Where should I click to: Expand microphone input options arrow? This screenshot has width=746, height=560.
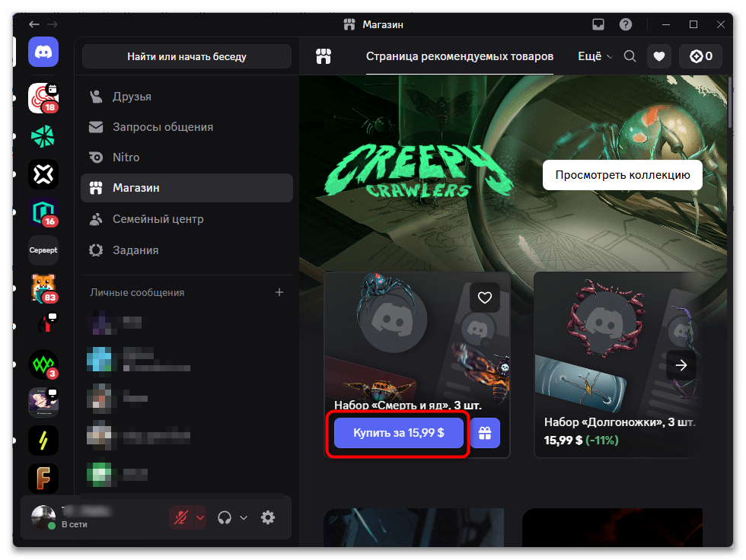click(x=200, y=517)
